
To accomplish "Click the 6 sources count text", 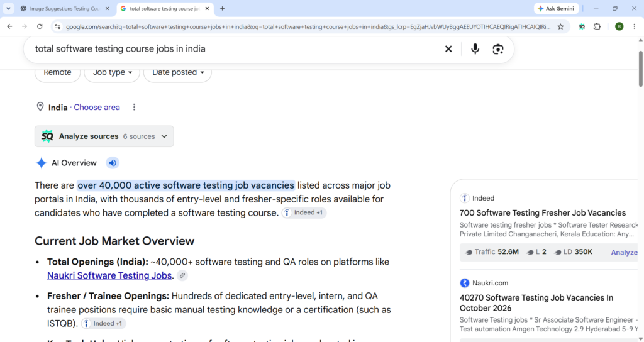I will tap(139, 136).
